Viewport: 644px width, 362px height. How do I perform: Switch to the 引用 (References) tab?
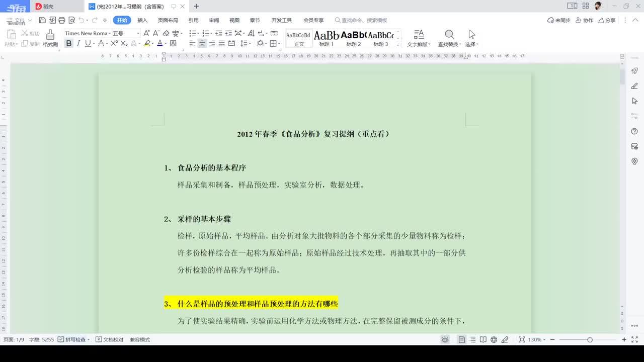pos(193,20)
